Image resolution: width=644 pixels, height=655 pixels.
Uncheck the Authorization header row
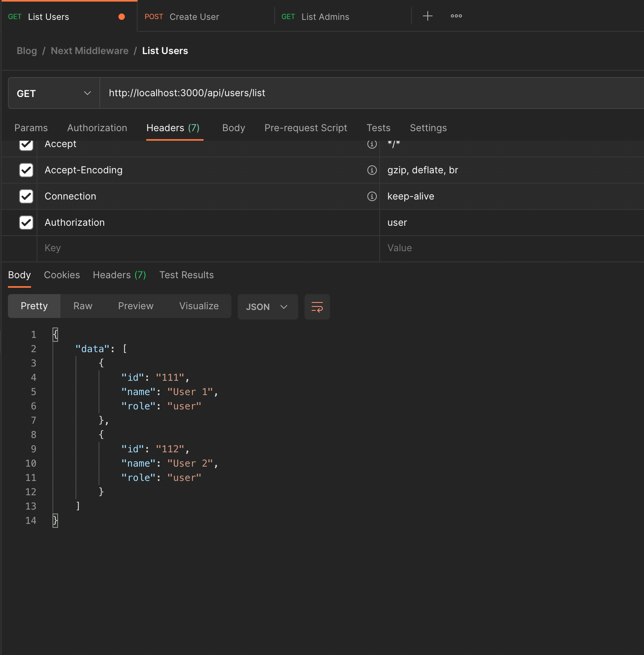(x=26, y=223)
